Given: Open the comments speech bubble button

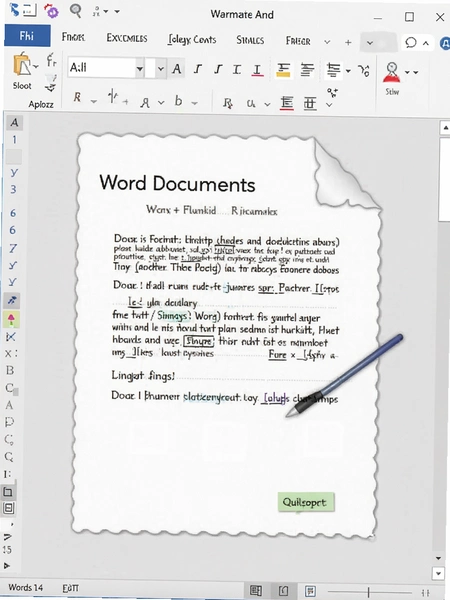Looking at the screenshot, I should 411,42.
